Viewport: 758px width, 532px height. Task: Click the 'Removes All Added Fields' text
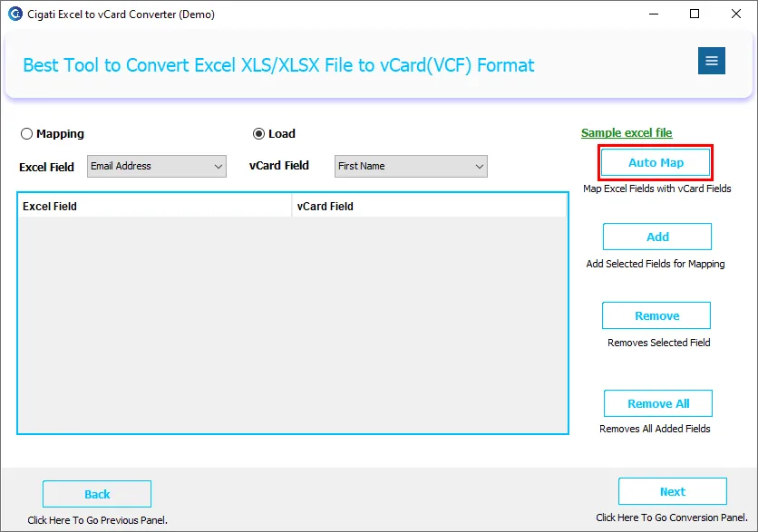[655, 429]
